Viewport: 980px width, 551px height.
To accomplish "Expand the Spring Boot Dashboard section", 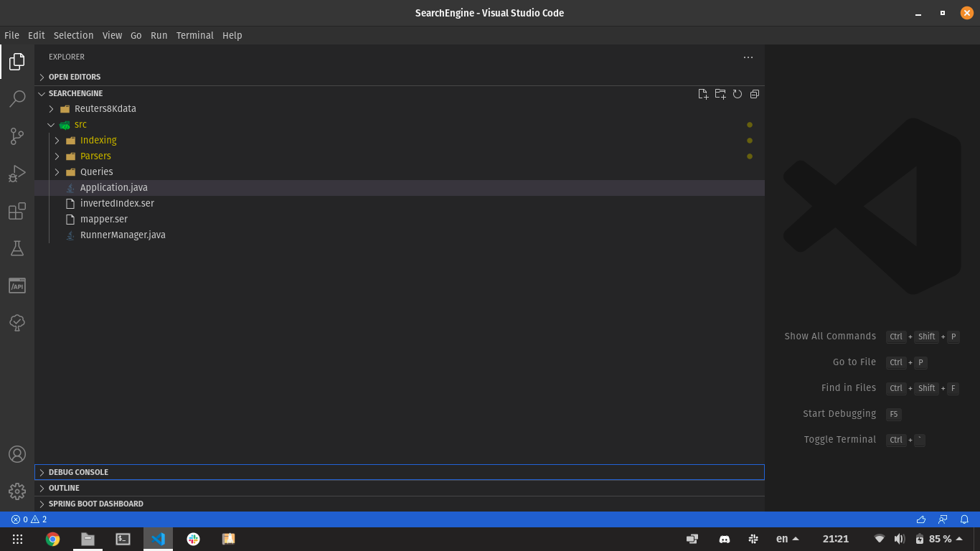I will click(400, 504).
